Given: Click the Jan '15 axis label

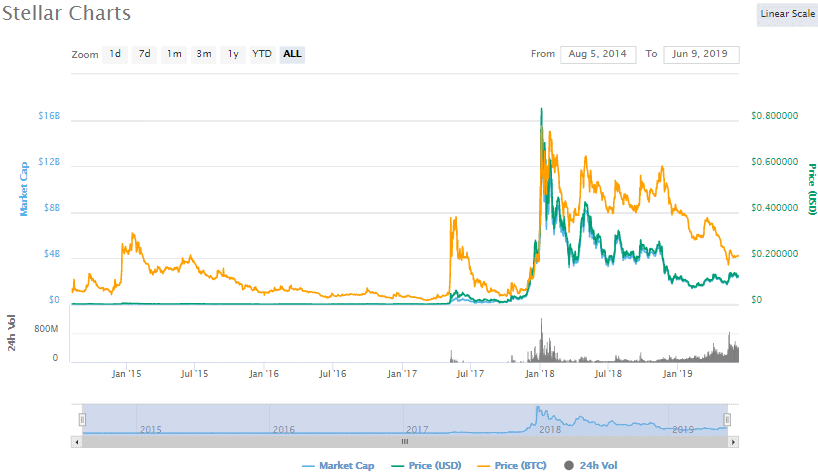Looking at the screenshot, I should click(x=126, y=374).
